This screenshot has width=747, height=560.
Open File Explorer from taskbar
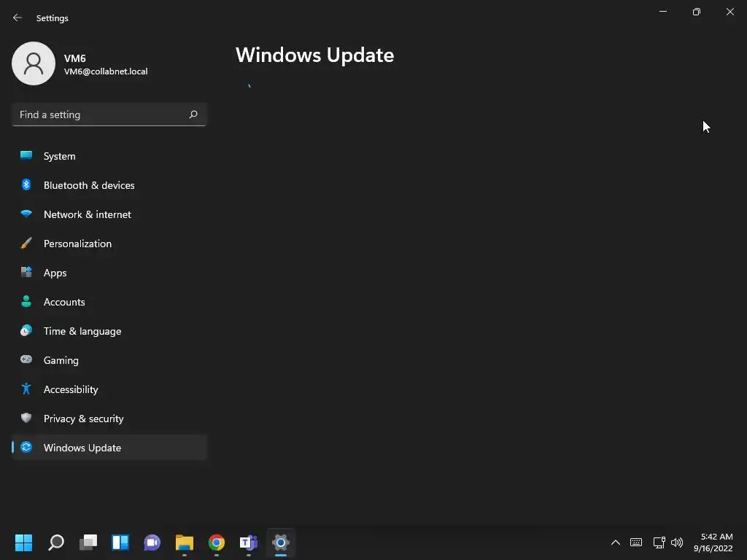(185, 542)
